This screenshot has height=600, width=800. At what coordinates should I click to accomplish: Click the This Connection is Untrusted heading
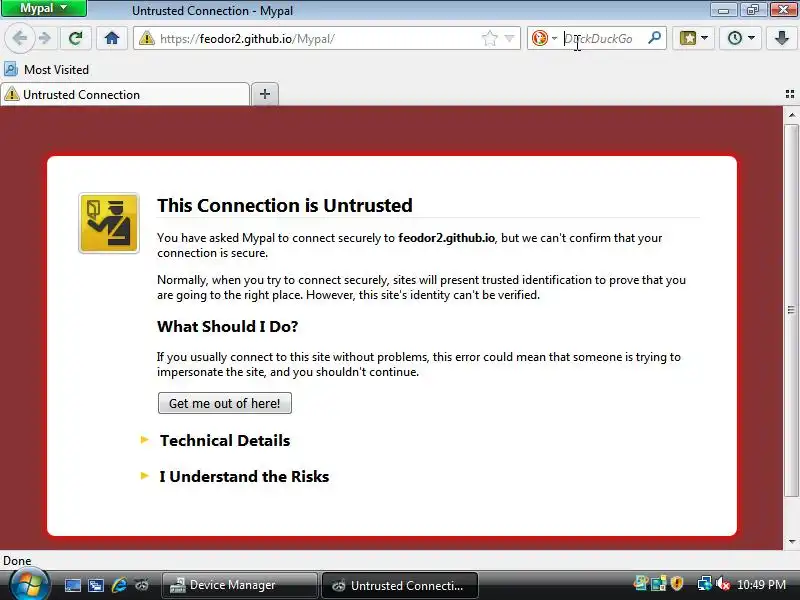(285, 205)
